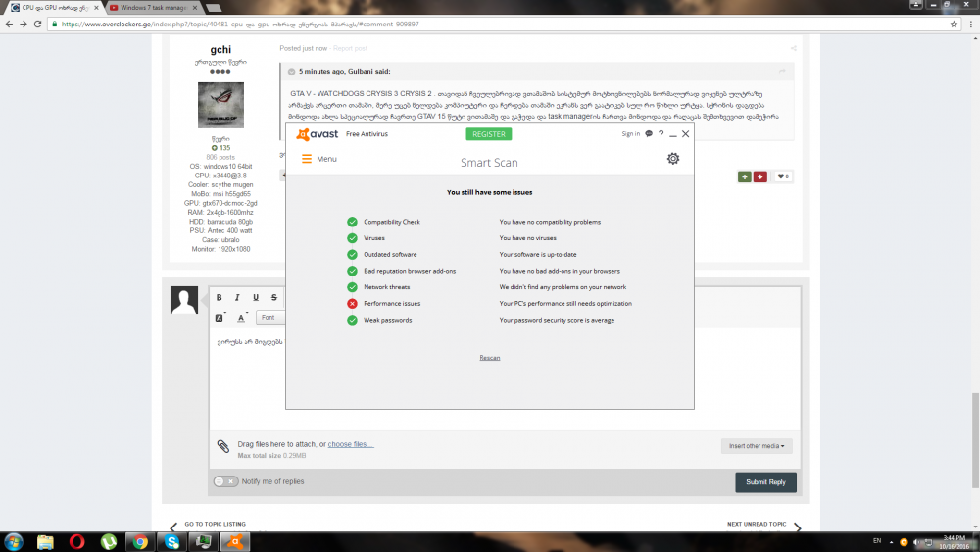The height and width of the screenshot is (552, 980).
Task: Expand the Insert other media dropdown
Action: tap(758, 446)
